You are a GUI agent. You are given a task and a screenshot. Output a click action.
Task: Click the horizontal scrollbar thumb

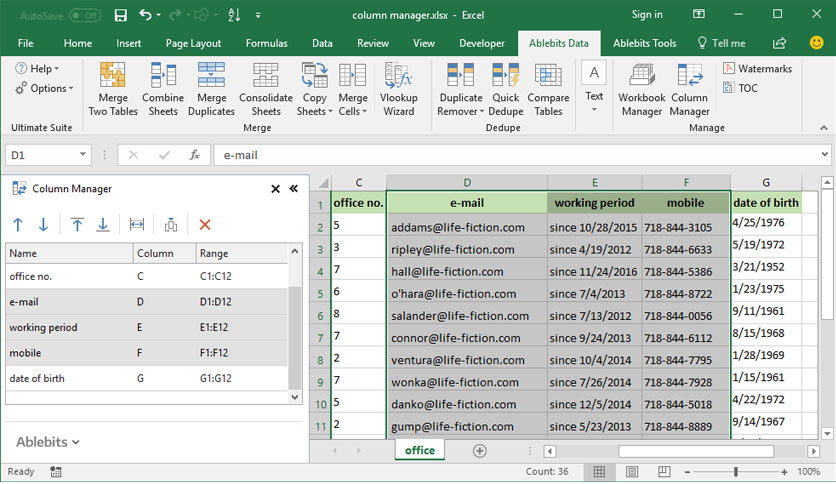pyautogui.click(x=696, y=451)
